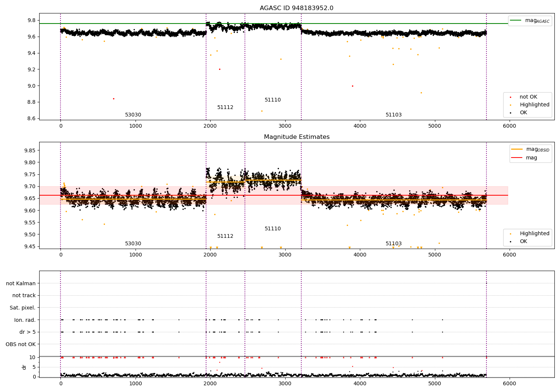Click orange mag OBSID segment above label 51110
This screenshot has height=392, width=560.
pyautogui.click(x=273, y=180)
